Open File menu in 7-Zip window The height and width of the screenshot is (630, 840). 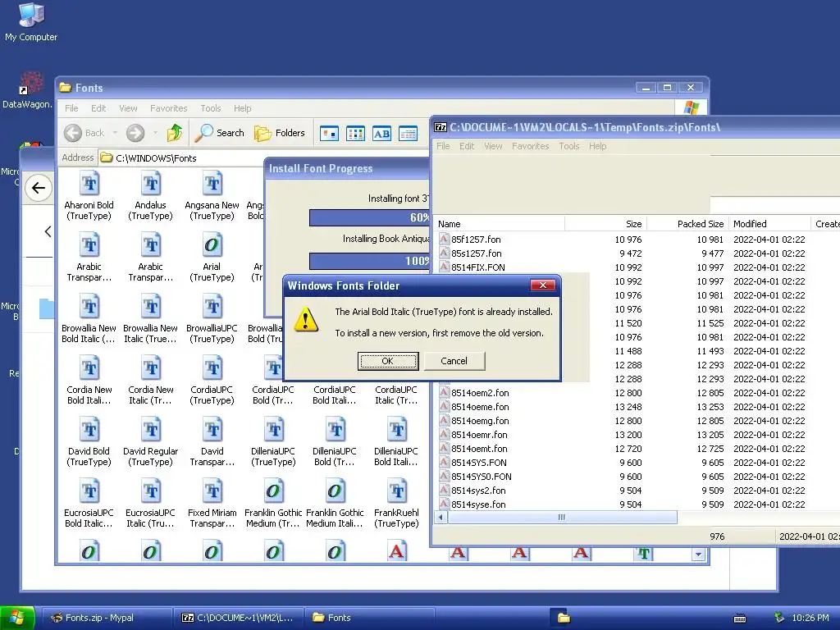click(x=443, y=146)
